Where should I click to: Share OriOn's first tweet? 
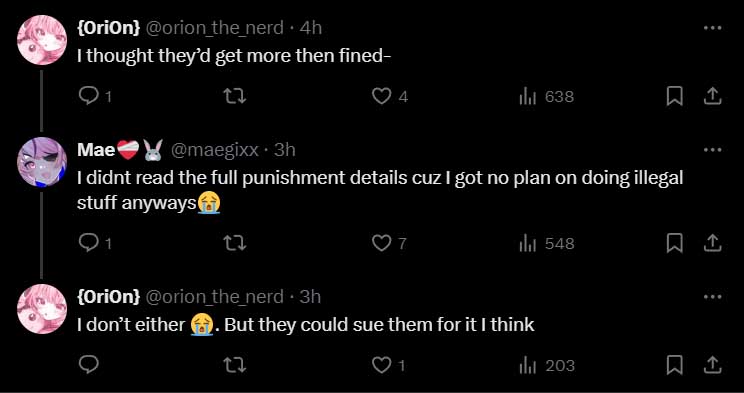[x=712, y=97]
